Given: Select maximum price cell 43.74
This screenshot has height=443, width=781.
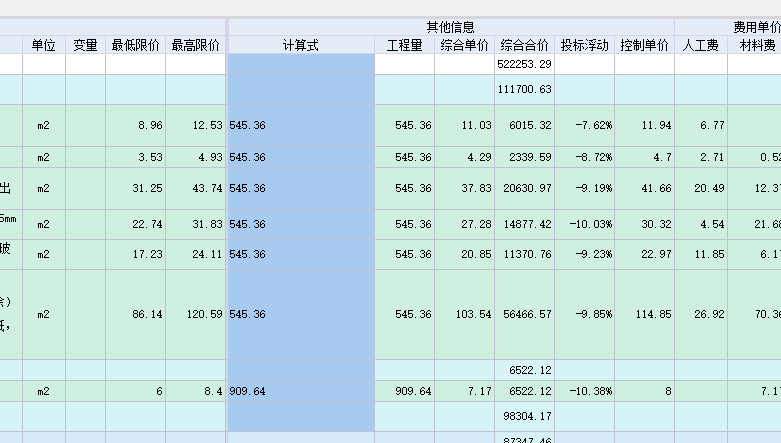Looking at the screenshot, I should click(x=196, y=188).
